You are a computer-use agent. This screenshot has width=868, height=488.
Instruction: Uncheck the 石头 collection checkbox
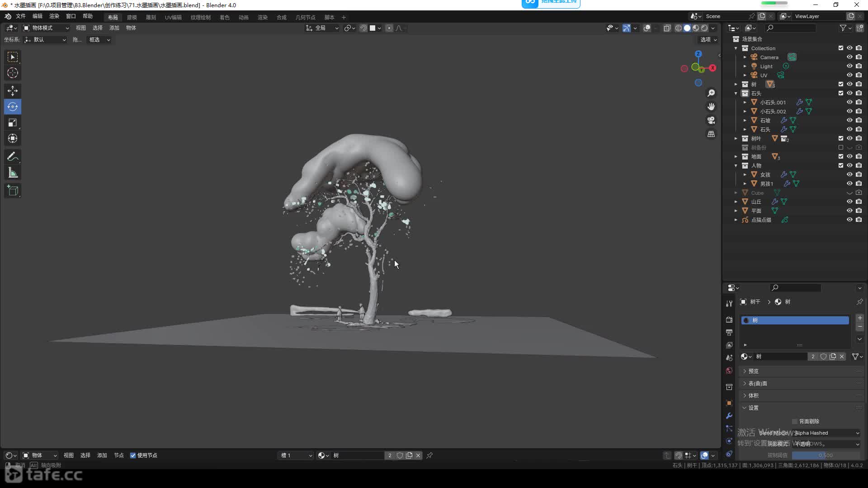[841, 93]
